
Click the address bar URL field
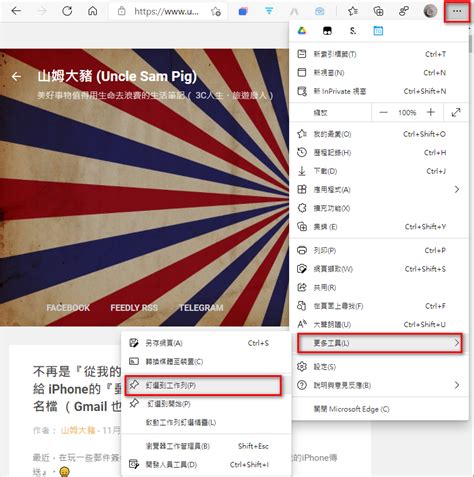click(166, 12)
